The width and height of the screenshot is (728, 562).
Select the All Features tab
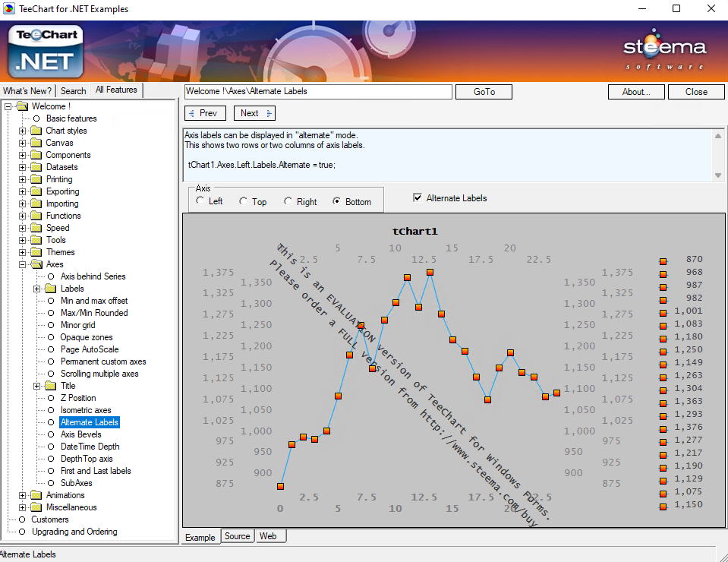point(116,90)
